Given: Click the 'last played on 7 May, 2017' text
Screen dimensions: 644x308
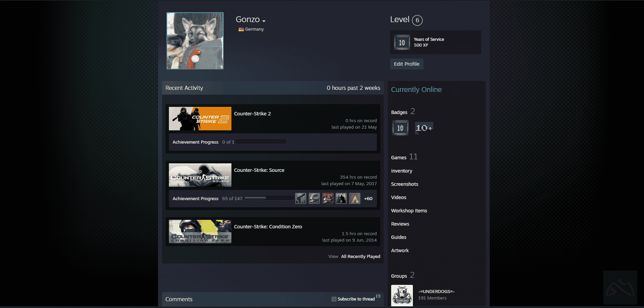Looking at the screenshot, I should tap(349, 184).
